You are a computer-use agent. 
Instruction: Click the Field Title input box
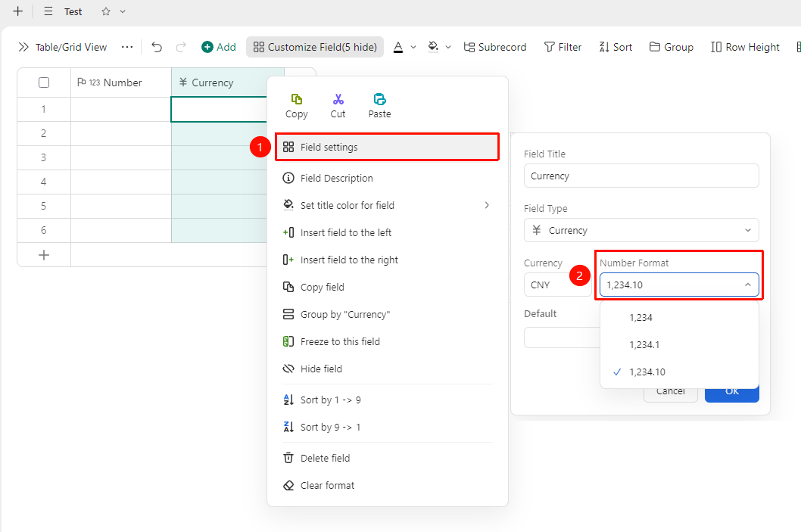641,176
